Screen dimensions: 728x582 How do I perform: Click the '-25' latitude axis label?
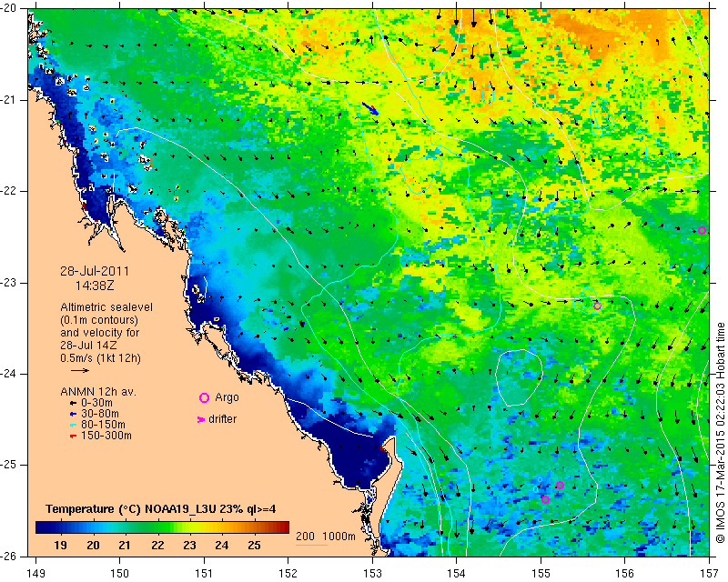(x=8, y=465)
